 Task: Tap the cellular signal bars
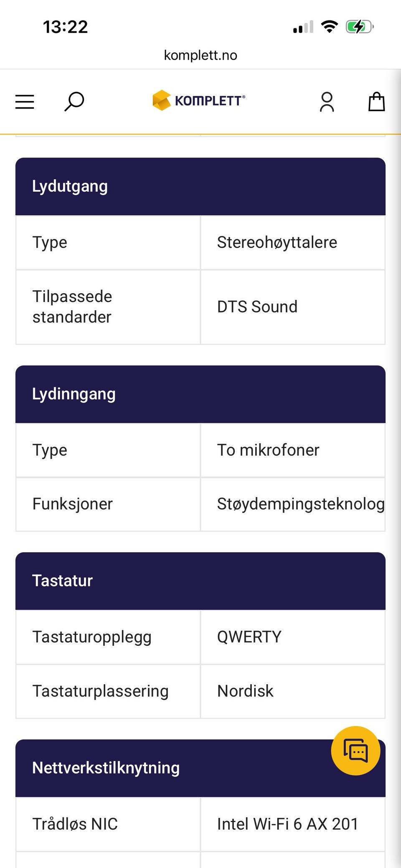pos(303,27)
